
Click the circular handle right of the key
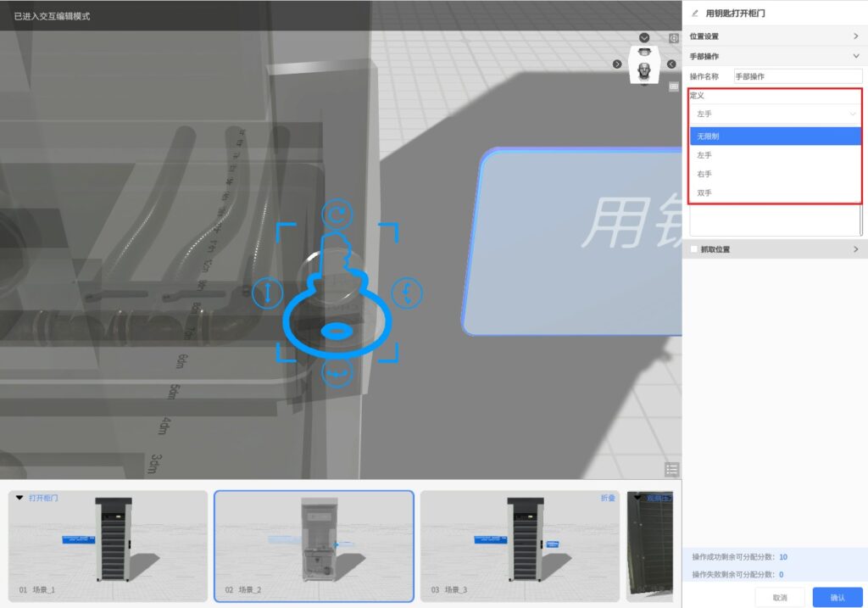coord(406,293)
